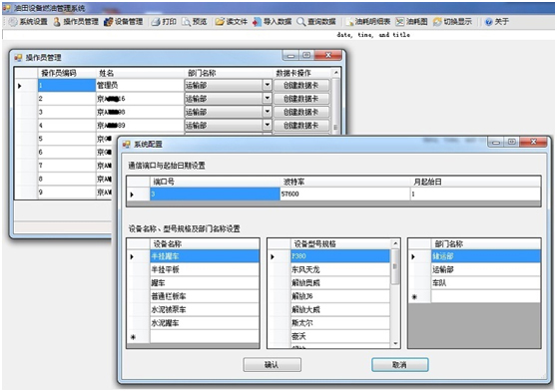Select 东风天龙 in the 设备型号规格 list
Screen dimensions: 557x392
tap(340, 269)
